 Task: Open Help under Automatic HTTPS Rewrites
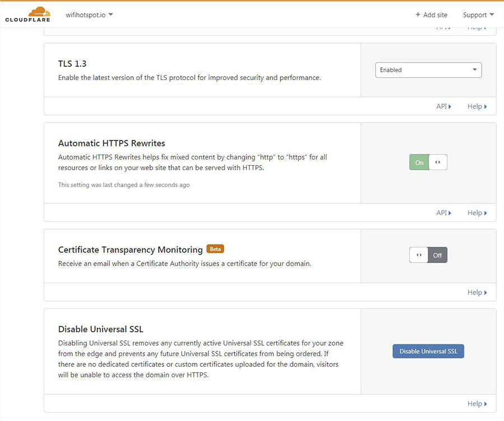(477, 213)
